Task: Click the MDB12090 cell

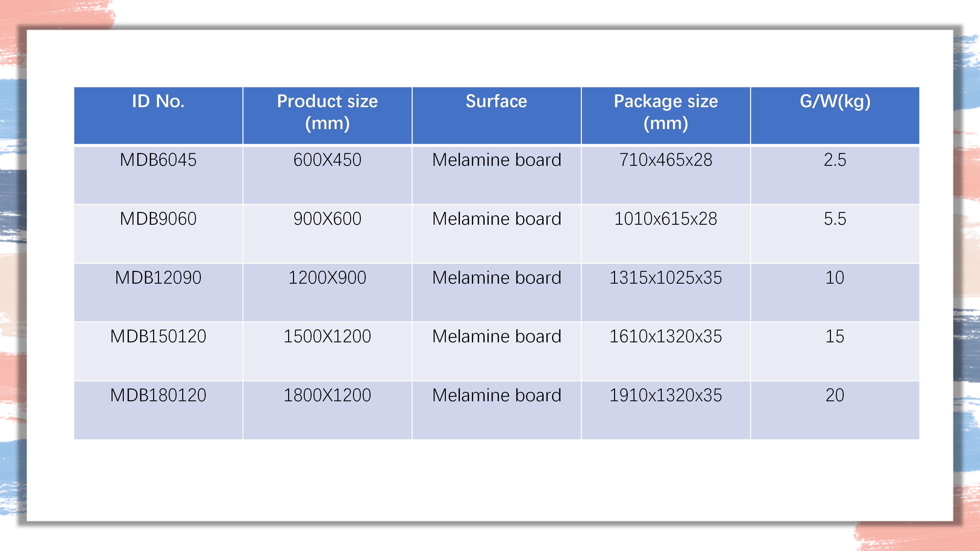Action: (158, 292)
